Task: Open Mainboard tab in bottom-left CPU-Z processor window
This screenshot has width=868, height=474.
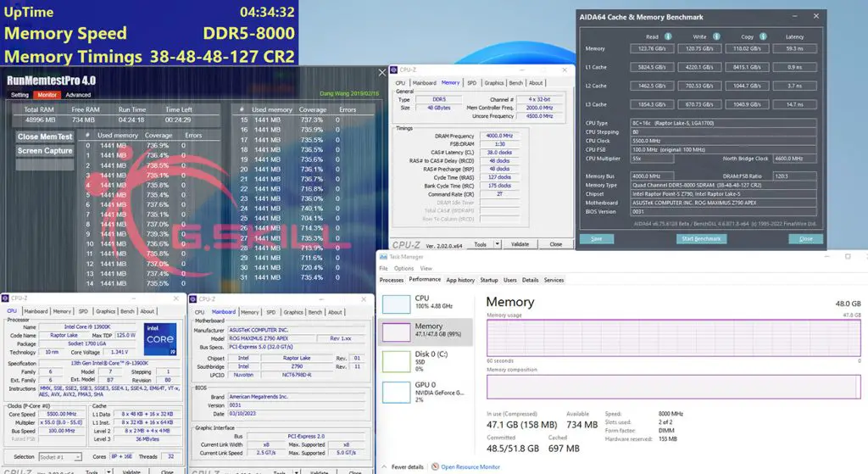Action: (x=36, y=311)
